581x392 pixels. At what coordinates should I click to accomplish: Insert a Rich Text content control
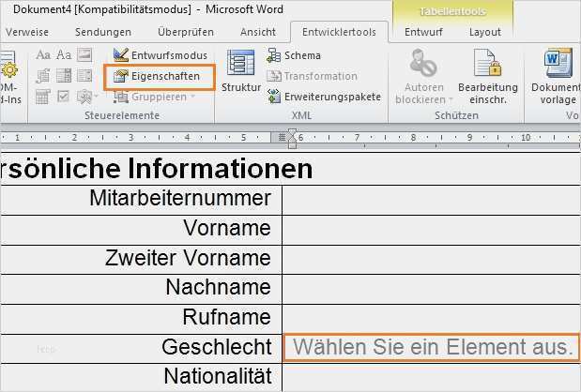(x=42, y=55)
